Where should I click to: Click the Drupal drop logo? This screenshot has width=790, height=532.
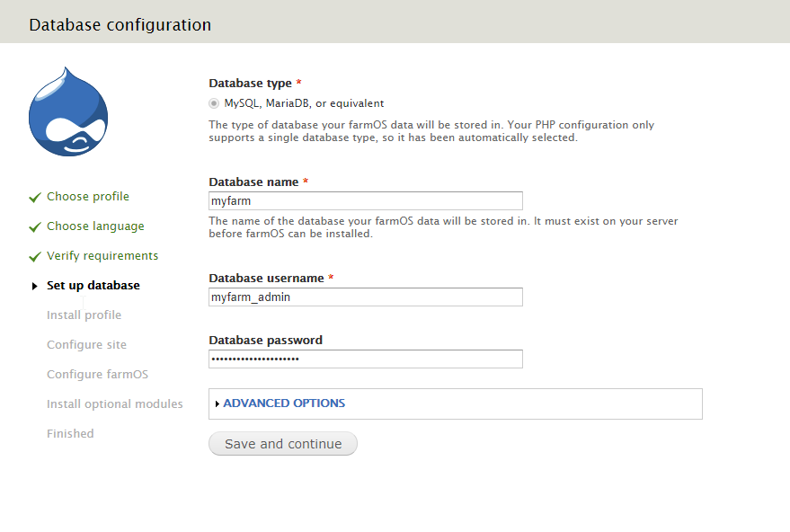pos(68,111)
